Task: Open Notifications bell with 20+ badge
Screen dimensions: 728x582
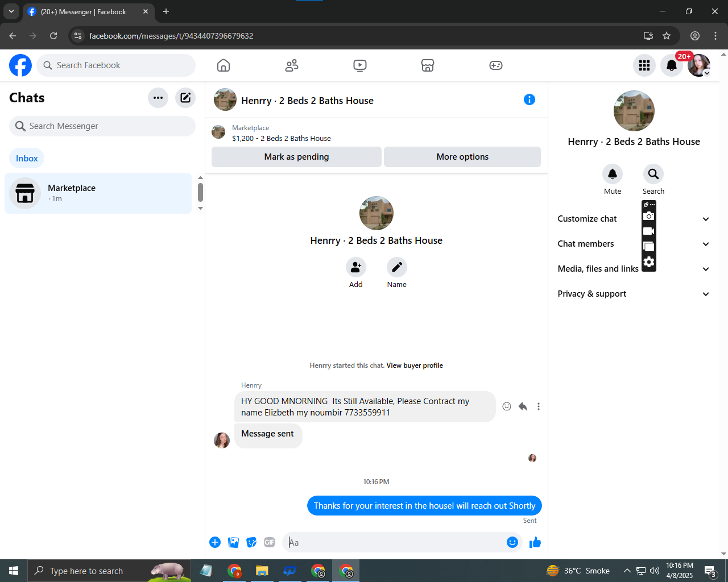Action: tap(672, 65)
